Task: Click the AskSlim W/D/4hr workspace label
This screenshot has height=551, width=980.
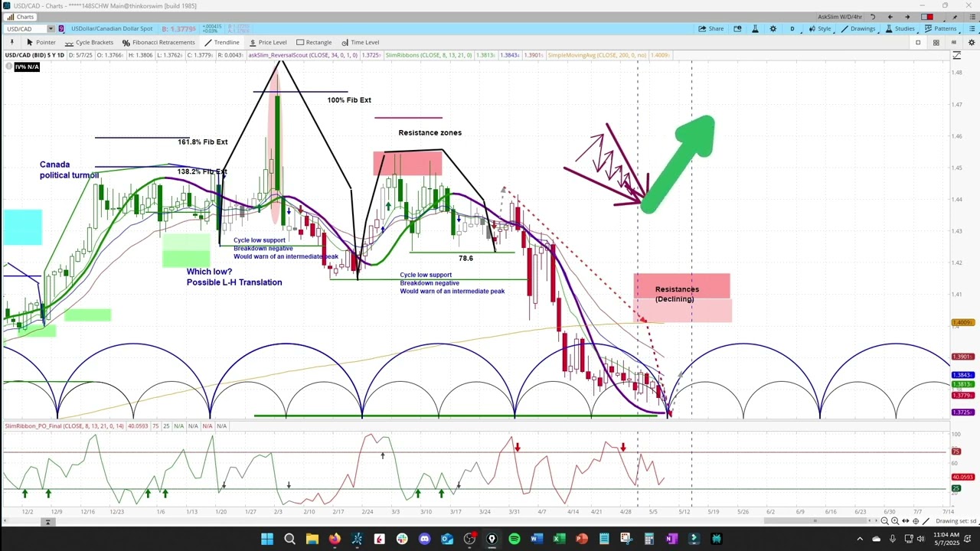Action: pyautogui.click(x=840, y=16)
